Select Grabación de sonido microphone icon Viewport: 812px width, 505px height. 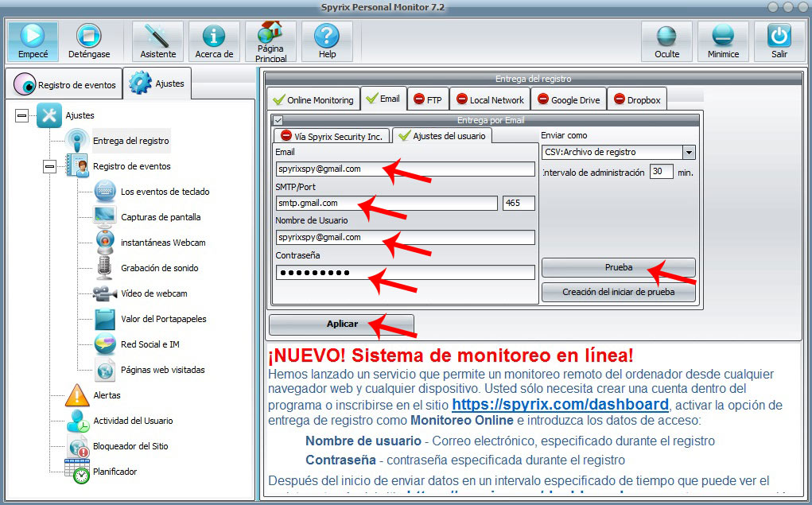(105, 268)
